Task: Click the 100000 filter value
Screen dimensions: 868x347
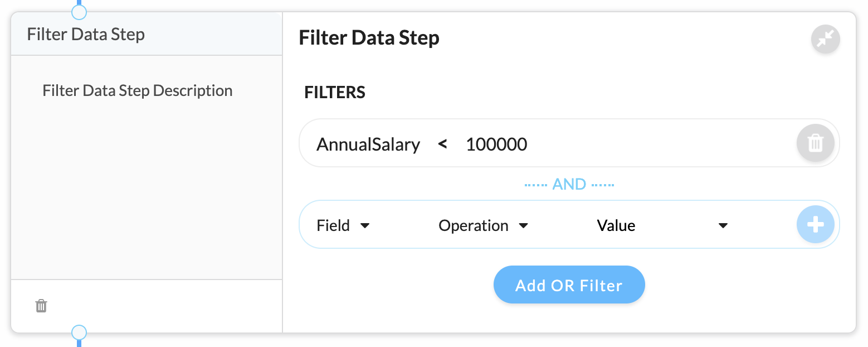Action: 496,144
